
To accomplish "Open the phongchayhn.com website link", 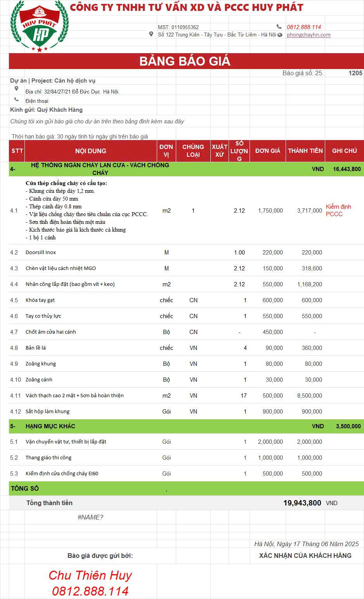I will [x=309, y=35].
